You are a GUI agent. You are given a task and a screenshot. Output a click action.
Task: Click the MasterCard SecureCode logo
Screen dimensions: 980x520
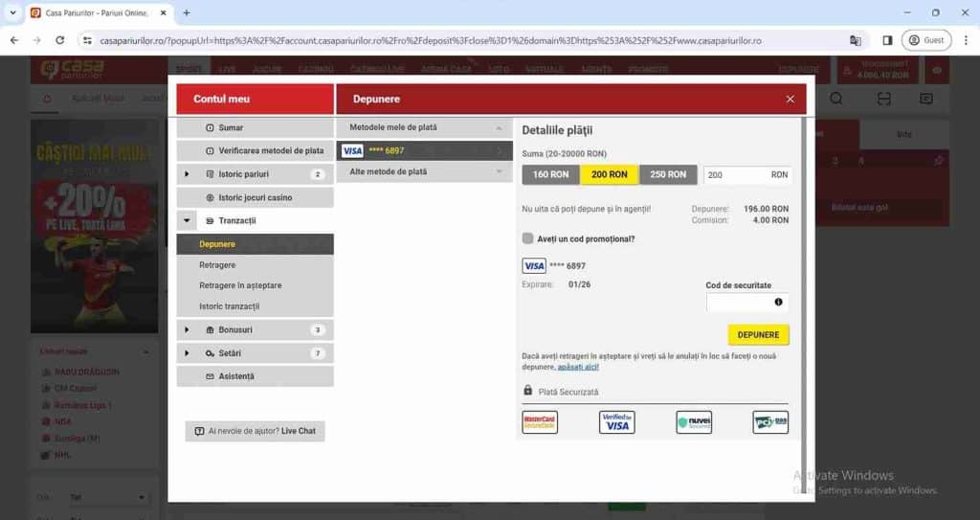pyautogui.click(x=540, y=422)
